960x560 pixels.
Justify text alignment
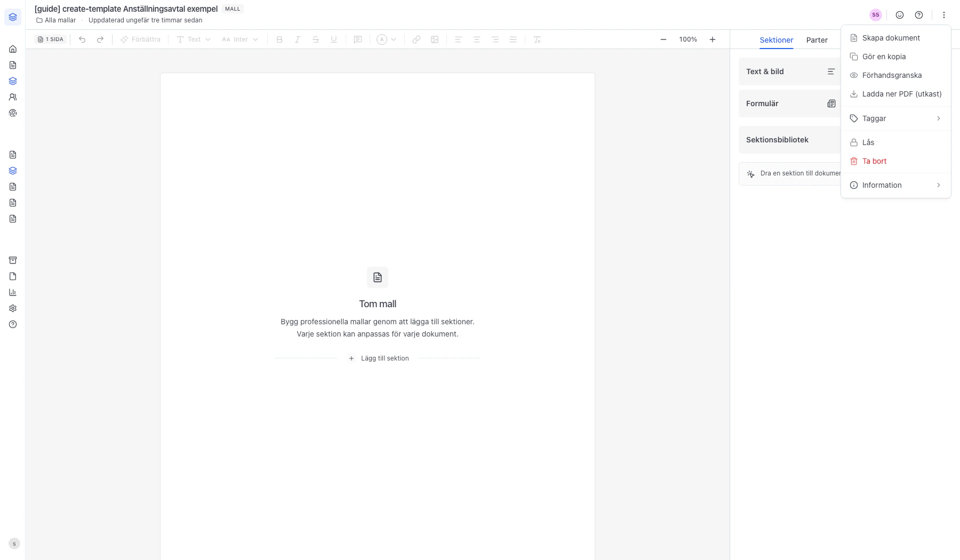click(513, 39)
